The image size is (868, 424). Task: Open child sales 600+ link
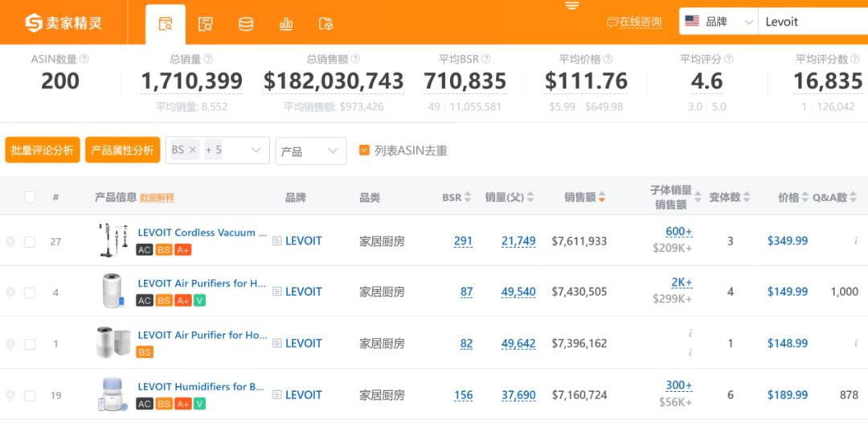[679, 232]
